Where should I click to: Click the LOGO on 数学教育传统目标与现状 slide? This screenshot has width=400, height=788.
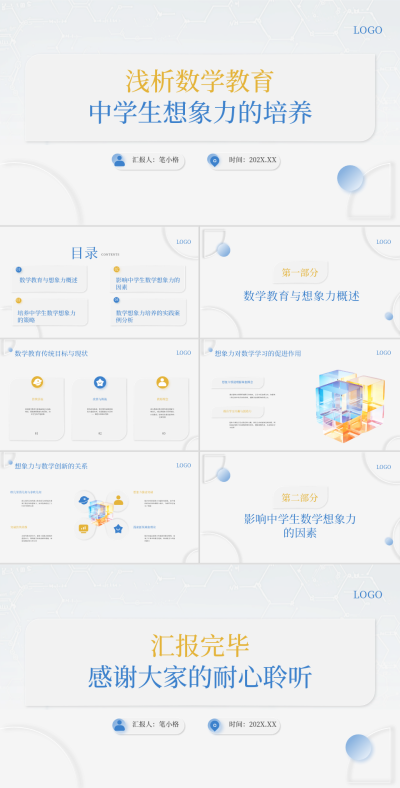[x=183, y=353]
